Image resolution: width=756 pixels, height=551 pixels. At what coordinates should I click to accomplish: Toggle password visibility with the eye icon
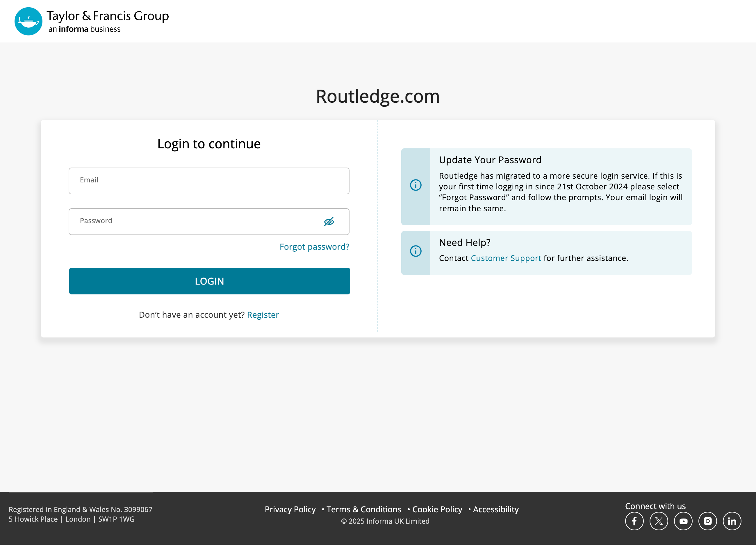329,221
